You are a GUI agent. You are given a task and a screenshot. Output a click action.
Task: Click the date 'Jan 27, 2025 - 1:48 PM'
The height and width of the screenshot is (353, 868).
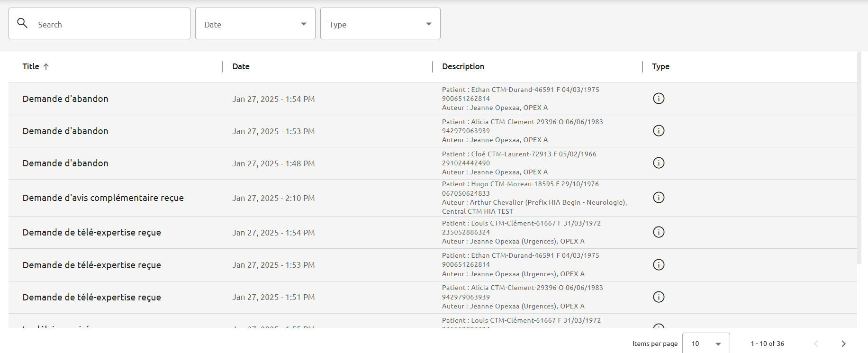273,163
